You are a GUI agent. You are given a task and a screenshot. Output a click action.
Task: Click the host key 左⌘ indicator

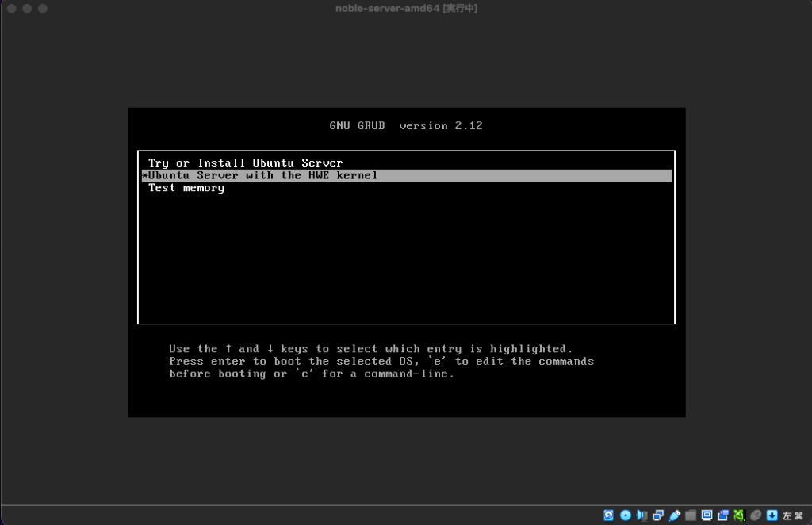[x=793, y=515]
